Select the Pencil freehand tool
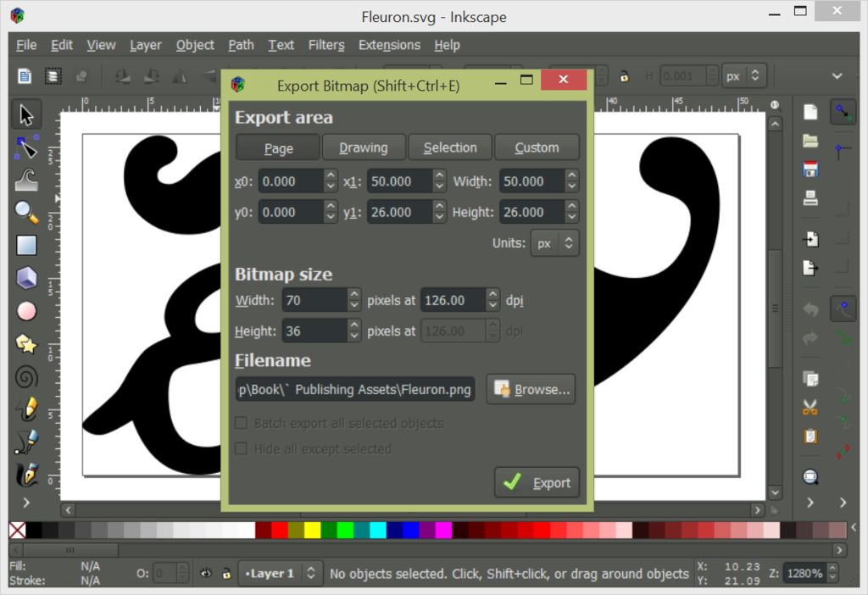The width and height of the screenshot is (868, 595). tap(26, 409)
